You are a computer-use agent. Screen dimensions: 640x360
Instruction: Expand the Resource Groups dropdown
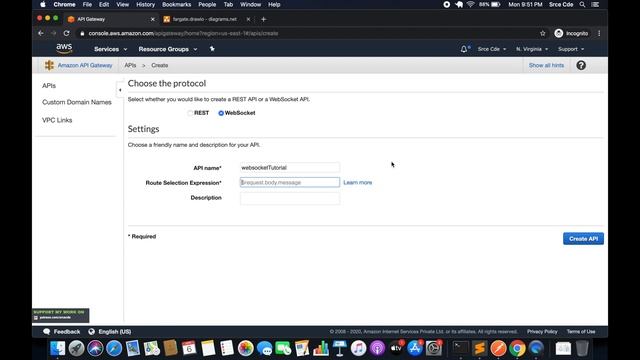click(x=168, y=49)
